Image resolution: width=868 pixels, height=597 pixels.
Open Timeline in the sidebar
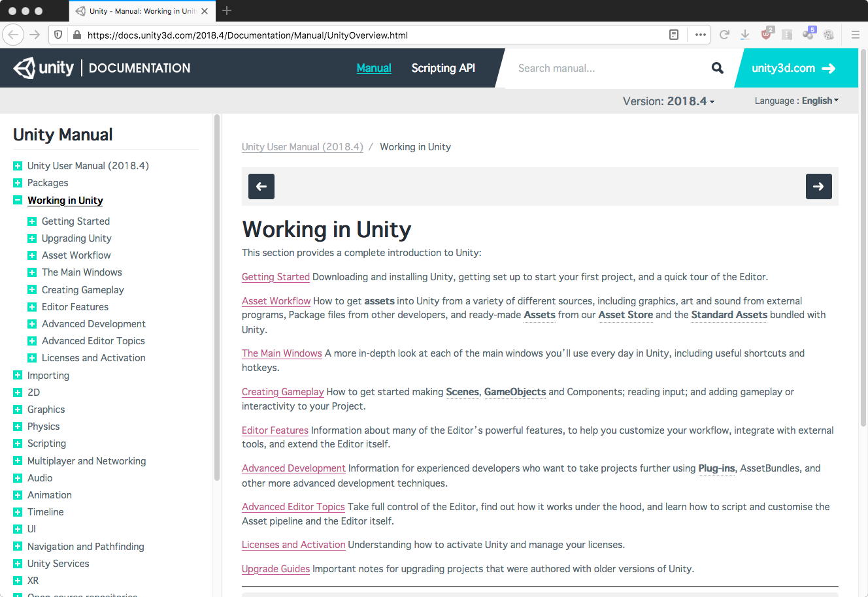pos(46,512)
